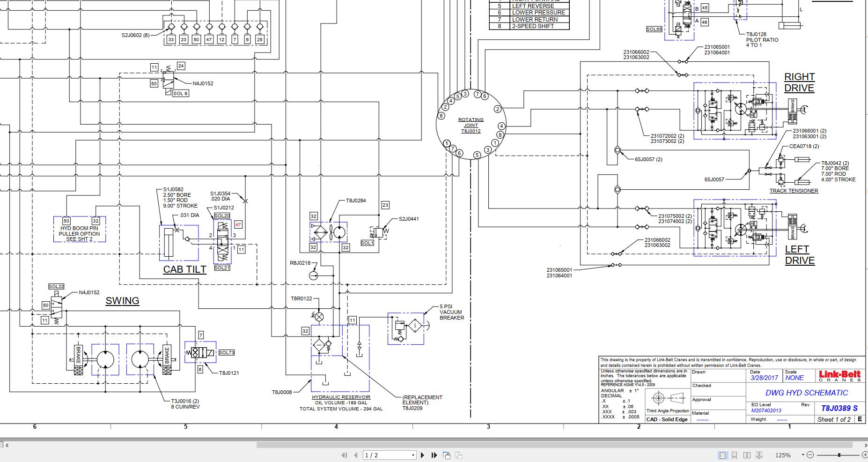Advance to the next page
868x462 pixels.
(423, 455)
